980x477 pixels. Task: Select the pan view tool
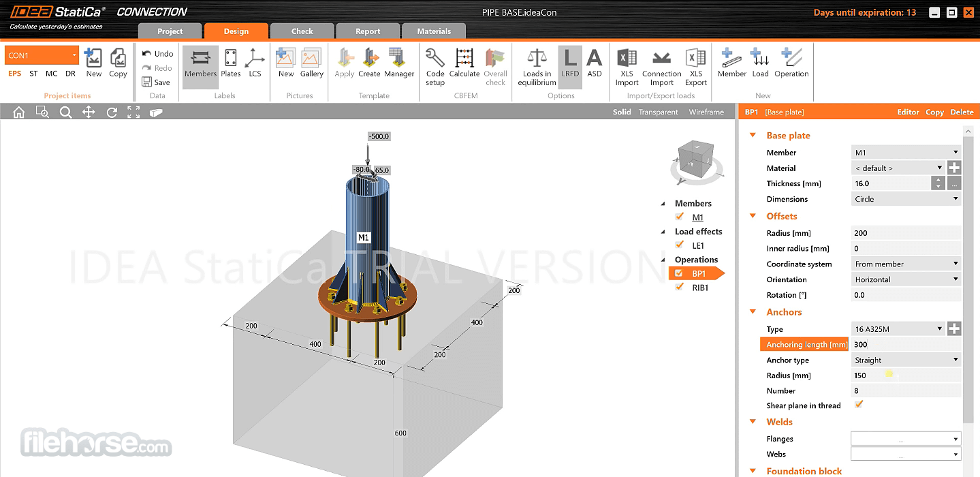tap(89, 112)
